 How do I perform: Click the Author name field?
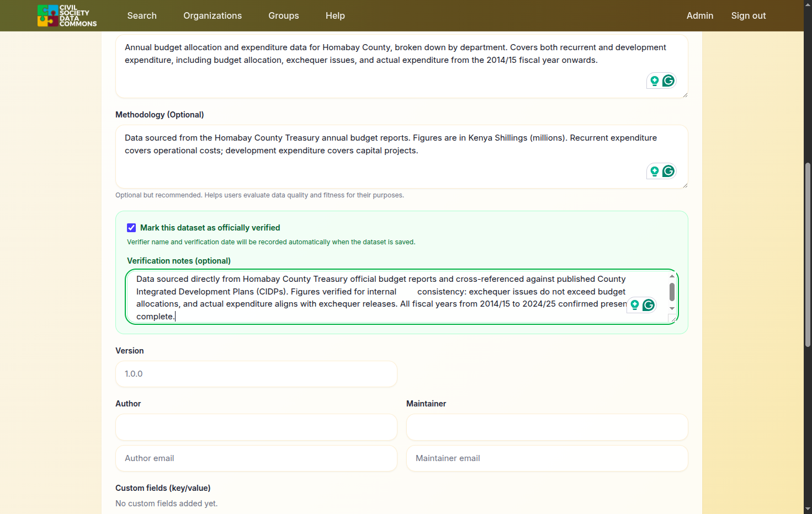[256, 427]
